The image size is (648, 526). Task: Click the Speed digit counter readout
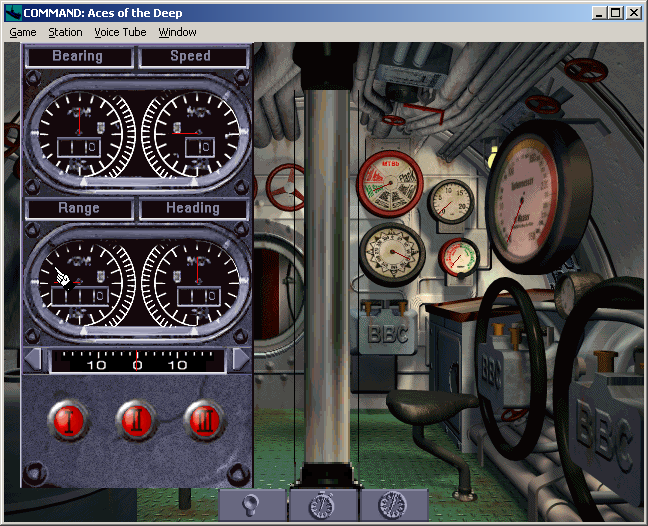tap(200, 147)
